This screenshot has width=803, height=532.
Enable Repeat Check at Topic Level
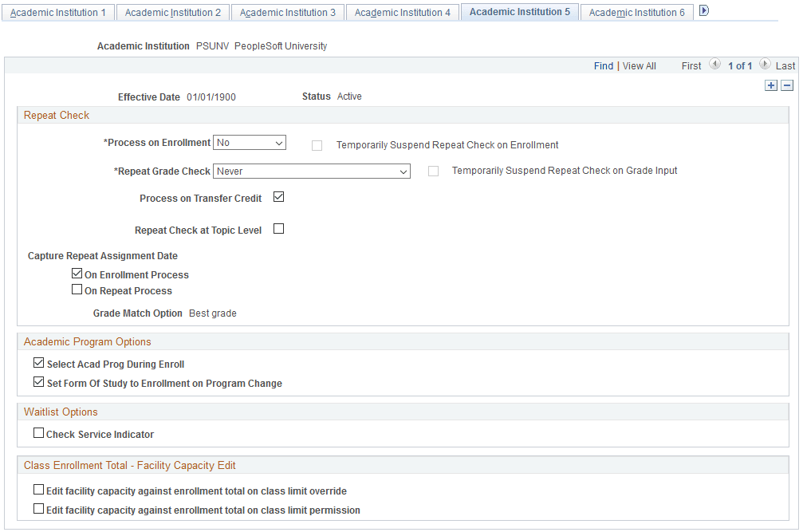click(278, 229)
